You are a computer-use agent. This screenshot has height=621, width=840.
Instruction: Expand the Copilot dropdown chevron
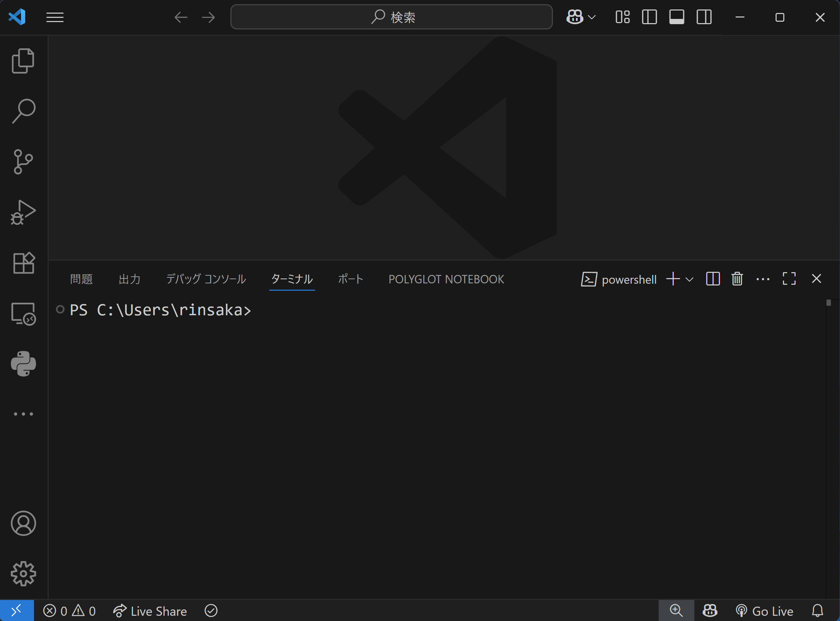point(591,17)
